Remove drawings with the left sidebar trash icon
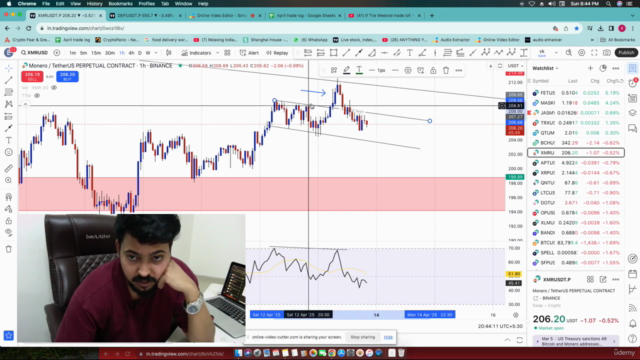Image resolution: width=640 pixels, height=360 pixels. (x=9, y=249)
